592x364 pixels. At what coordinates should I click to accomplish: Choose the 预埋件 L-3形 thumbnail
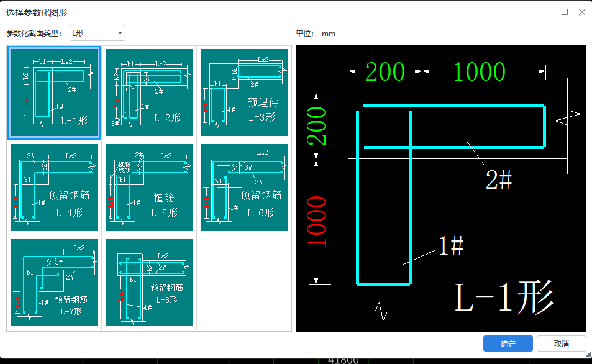pyautogui.click(x=244, y=93)
